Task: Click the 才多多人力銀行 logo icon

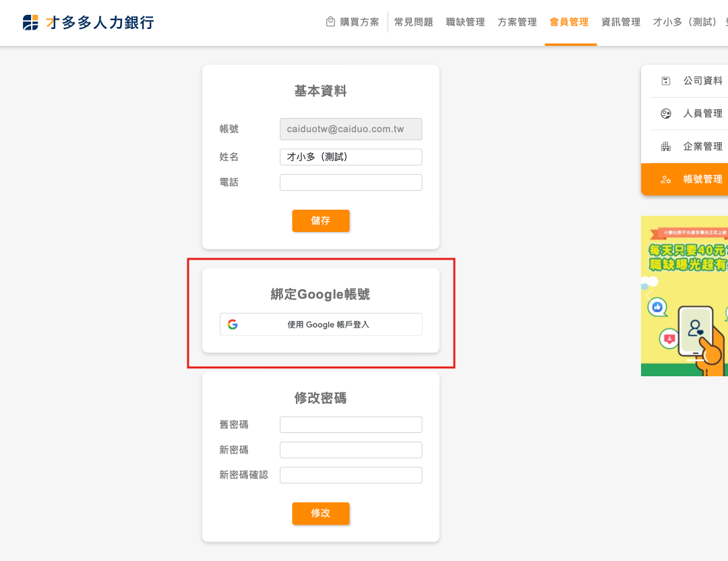Action: tap(30, 22)
